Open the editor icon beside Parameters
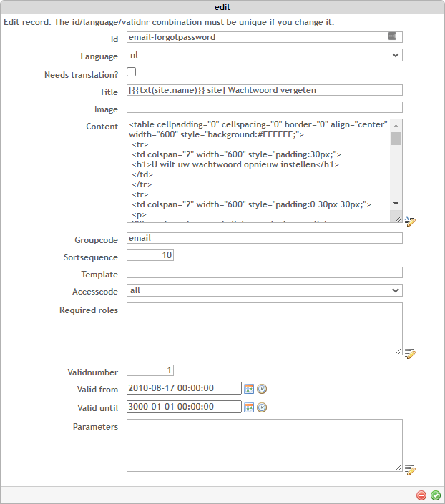Viewport: 445px width, 504px height. click(x=410, y=470)
